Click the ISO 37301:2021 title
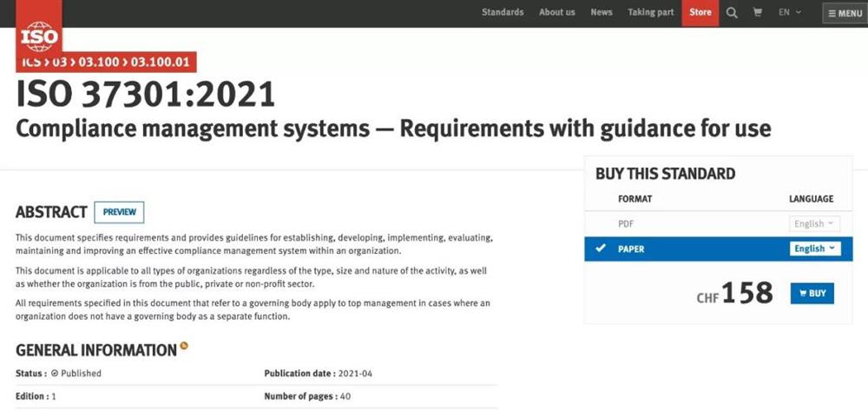Image resolution: width=868 pixels, height=411 pixels. pyautogui.click(x=146, y=94)
